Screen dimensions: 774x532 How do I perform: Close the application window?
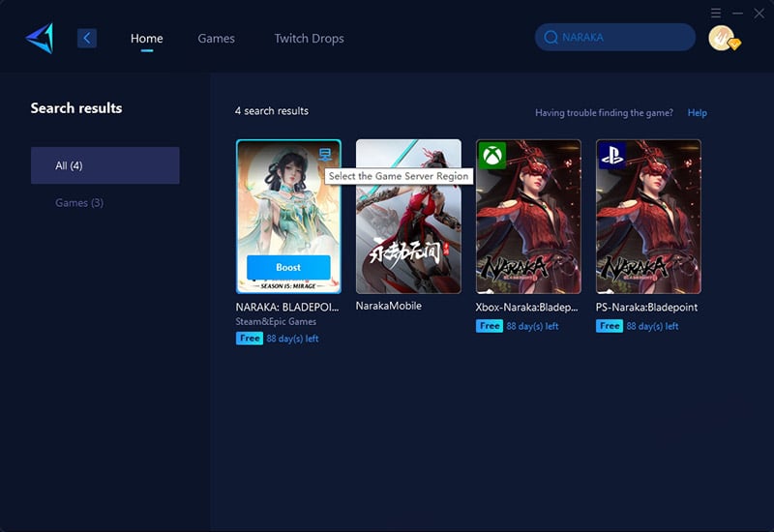pyautogui.click(x=759, y=14)
